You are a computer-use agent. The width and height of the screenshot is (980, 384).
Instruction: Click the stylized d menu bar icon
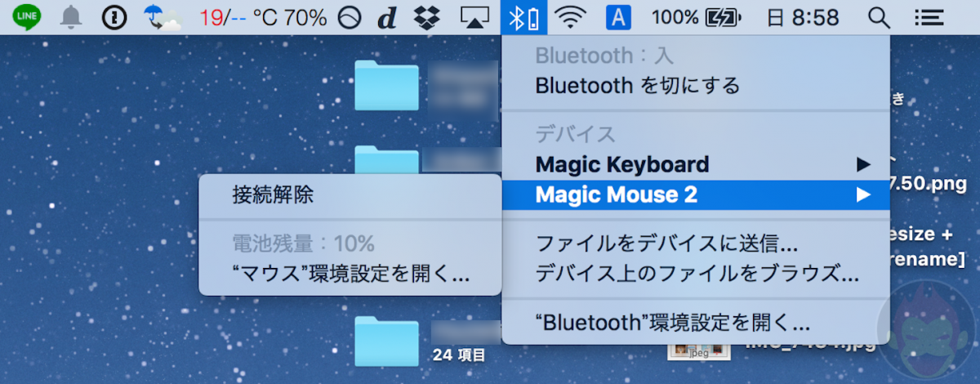click(x=387, y=16)
